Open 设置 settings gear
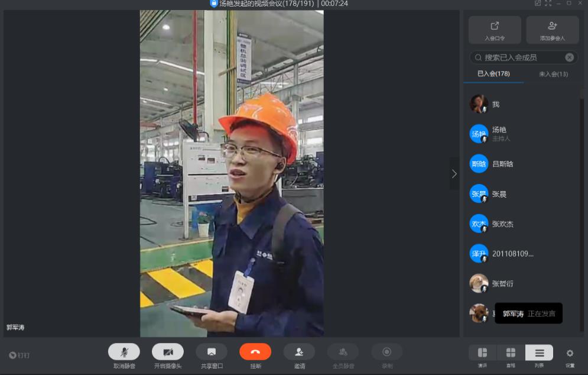The width and height of the screenshot is (588, 375). tap(570, 354)
